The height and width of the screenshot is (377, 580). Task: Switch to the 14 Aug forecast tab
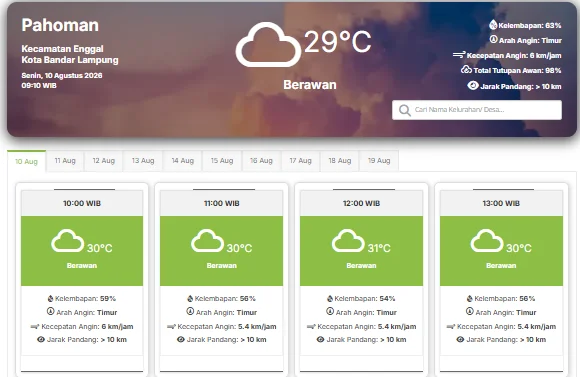(x=183, y=161)
